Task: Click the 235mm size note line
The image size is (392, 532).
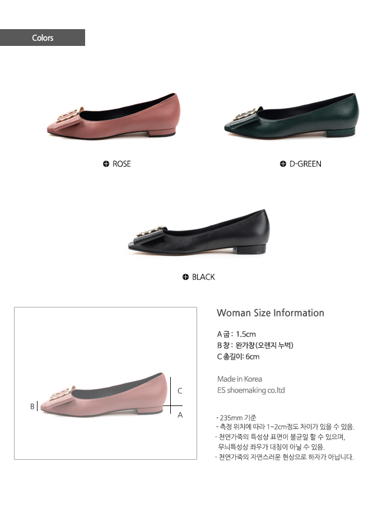Action: coord(236,418)
